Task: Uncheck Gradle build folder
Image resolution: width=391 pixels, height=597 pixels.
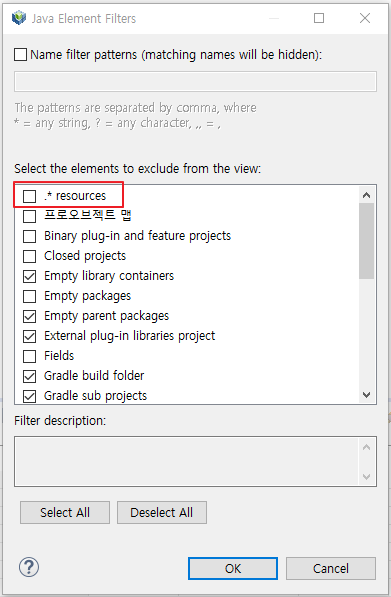Action: click(29, 376)
